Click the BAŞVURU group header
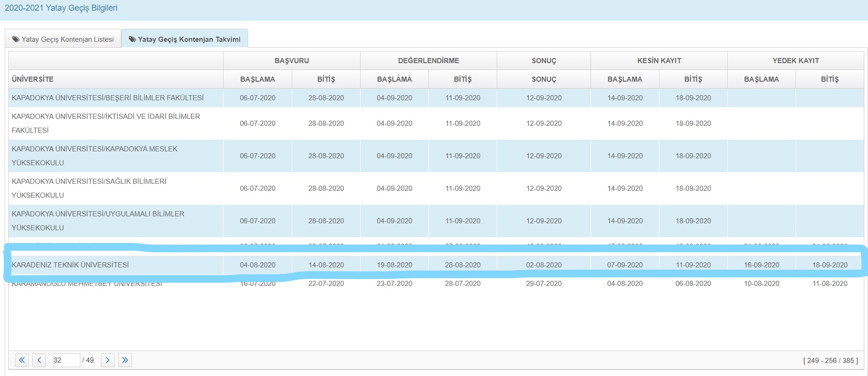 (x=292, y=60)
